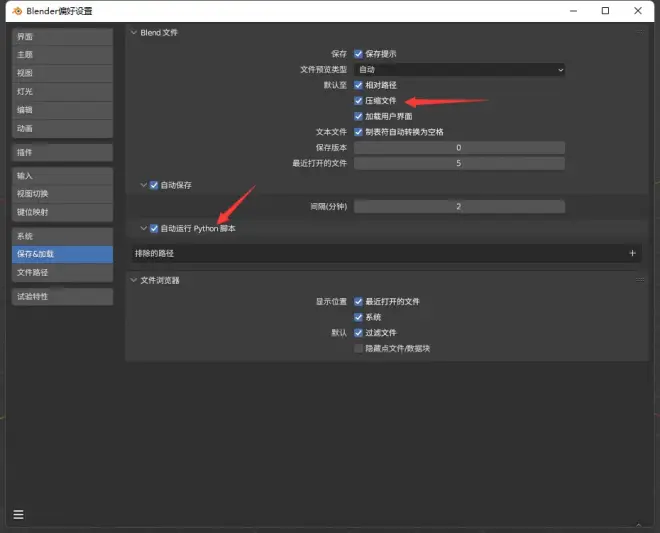Close the Blender preferences window
The height and width of the screenshot is (533, 660).
[638, 11]
